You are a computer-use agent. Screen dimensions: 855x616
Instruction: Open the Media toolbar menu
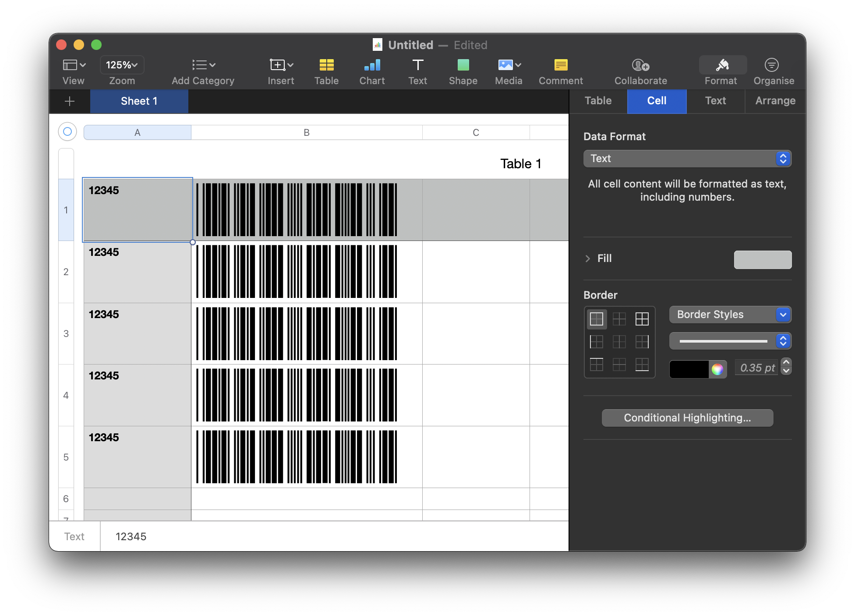509,65
